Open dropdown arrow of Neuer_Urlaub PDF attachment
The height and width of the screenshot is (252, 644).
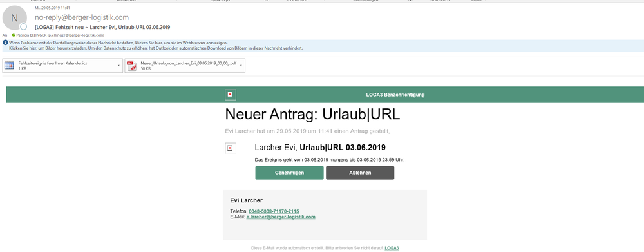(x=241, y=66)
